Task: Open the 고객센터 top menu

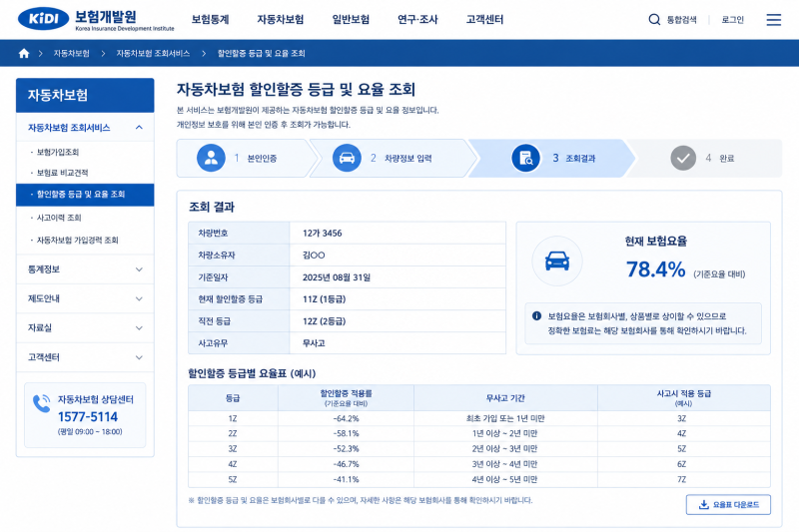Action: pyautogui.click(x=484, y=20)
